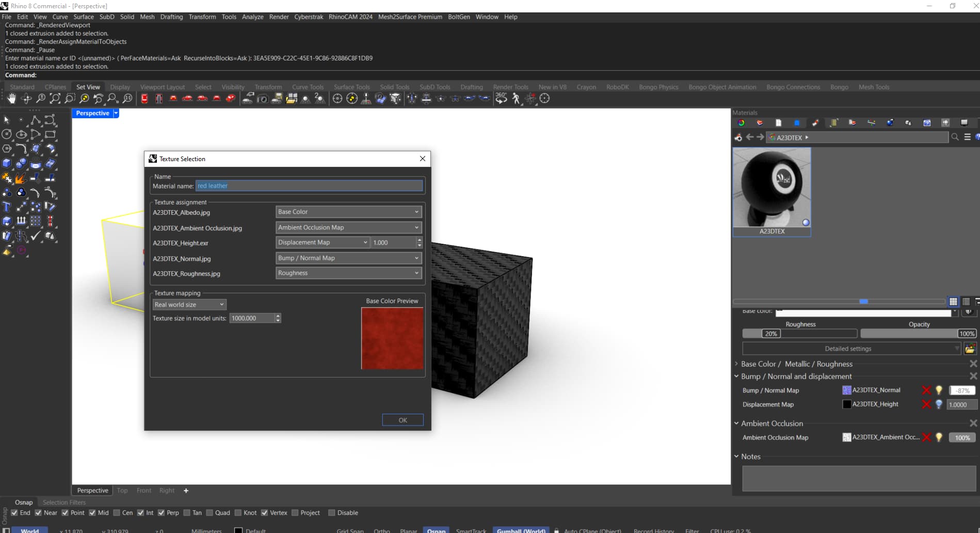The image size is (980, 533).
Task: Click the back navigation arrow in Materials panel
Action: coord(750,137)
